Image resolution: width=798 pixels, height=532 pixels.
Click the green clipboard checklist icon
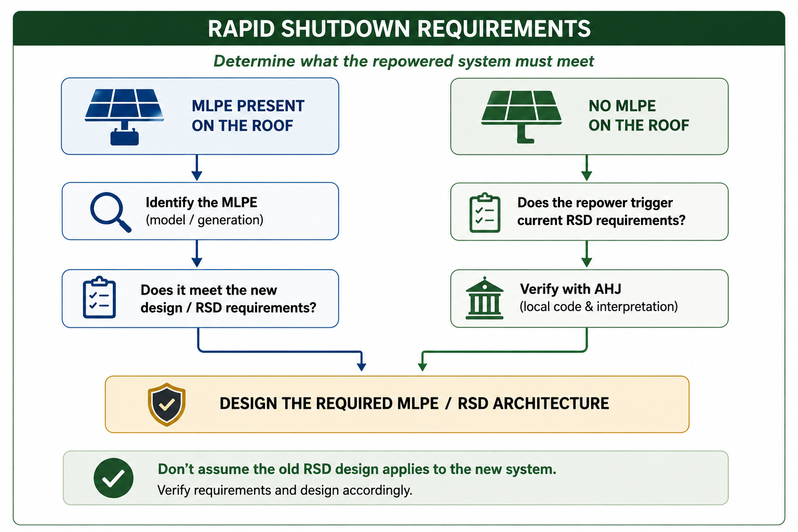[485, 213]
